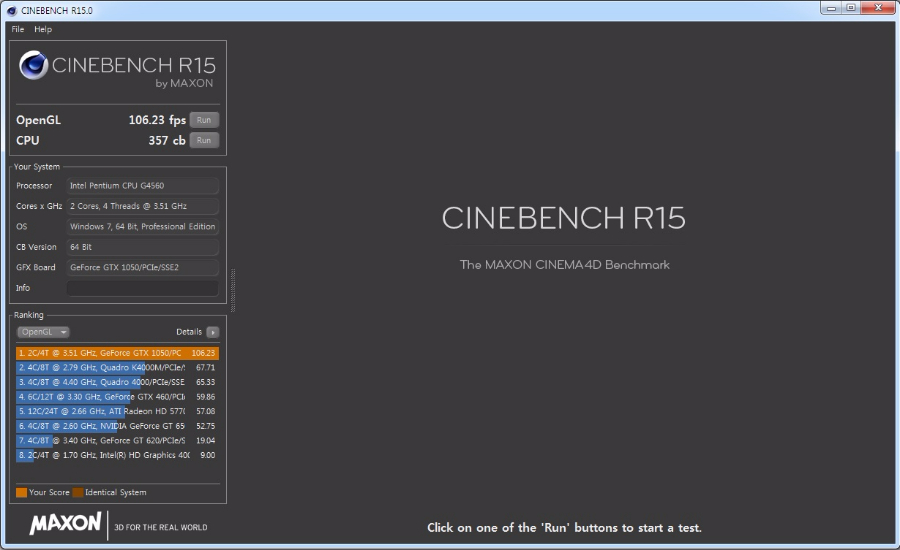This screenshot has width=900, height=550.
Task: Select ranking row 2 Quadro K4000M
Action: click(118, 367)
